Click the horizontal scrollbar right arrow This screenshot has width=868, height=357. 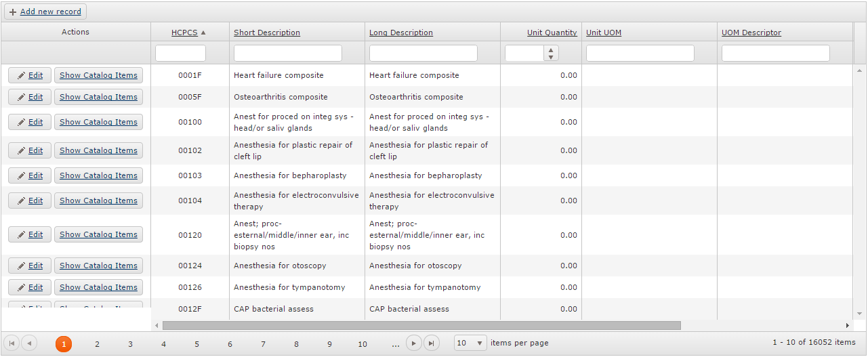(847, 326)
